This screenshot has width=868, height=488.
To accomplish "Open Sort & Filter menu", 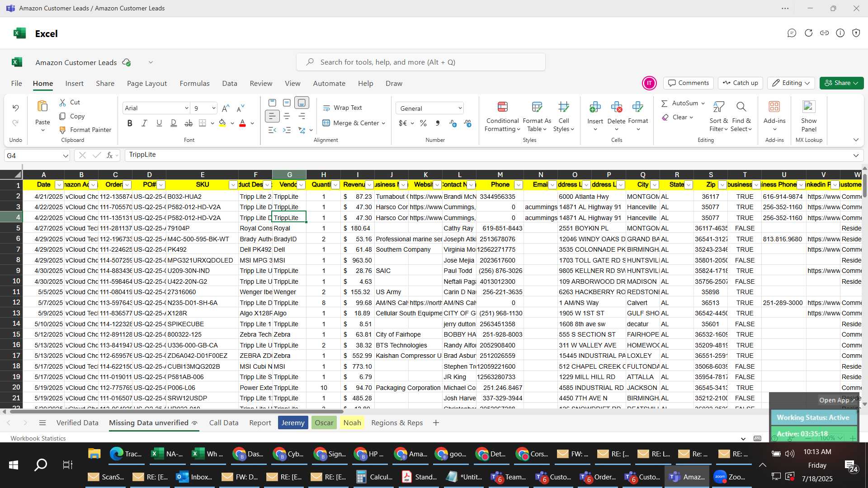I will coord(718,116).
